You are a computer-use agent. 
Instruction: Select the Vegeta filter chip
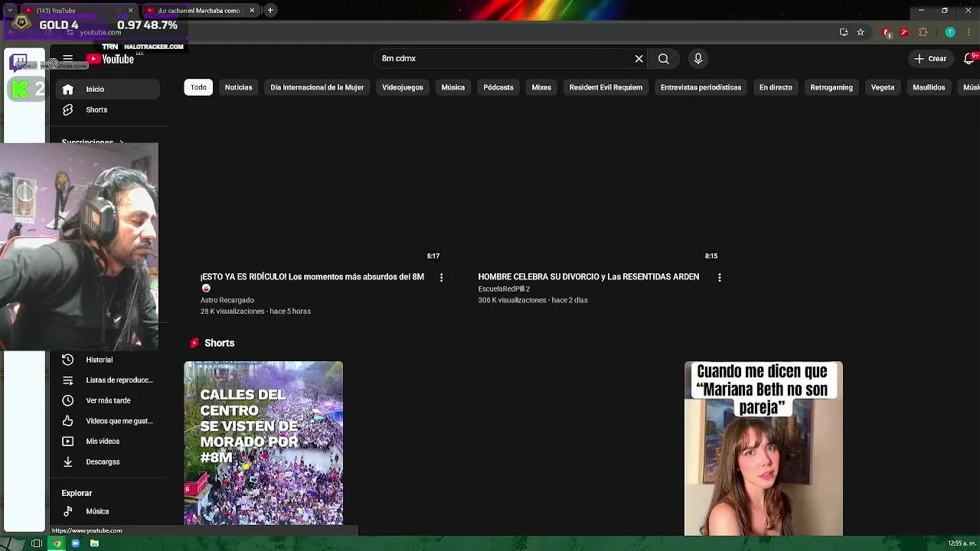pos(883,87)
